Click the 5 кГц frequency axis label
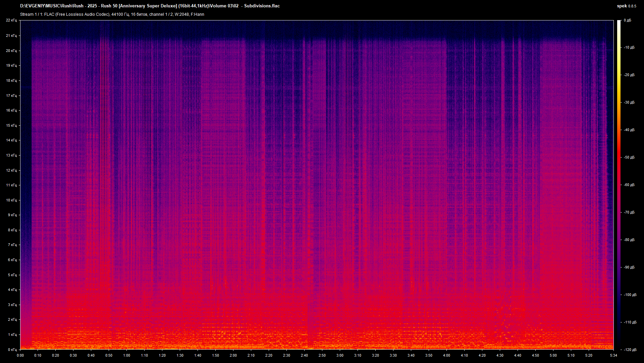Screen dimensions: 644x363 (x=12, y=275)
